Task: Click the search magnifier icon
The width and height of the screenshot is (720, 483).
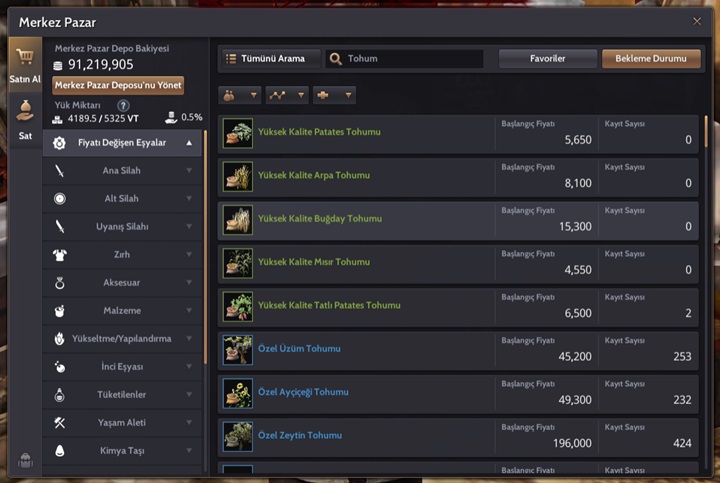Action: 336,59
